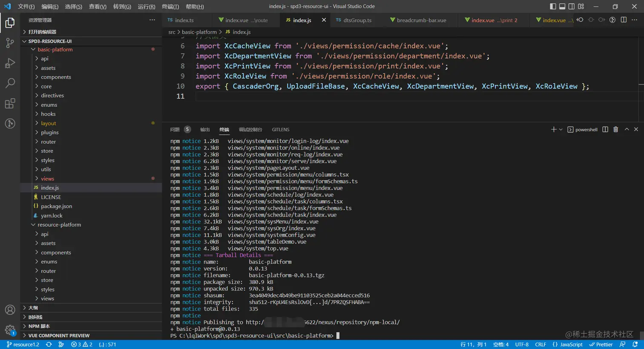Click the Prettier status bar button
644x349 pixels.
[x=601, y=344]
